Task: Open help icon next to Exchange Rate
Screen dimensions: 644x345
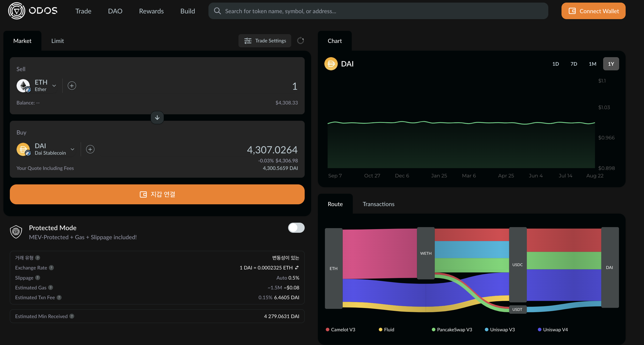Action: point(51,268)
